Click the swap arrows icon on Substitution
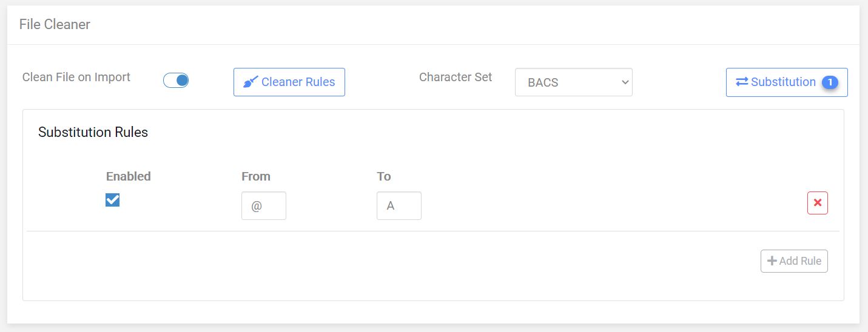868x332 pixels. [x=742, y=82]
